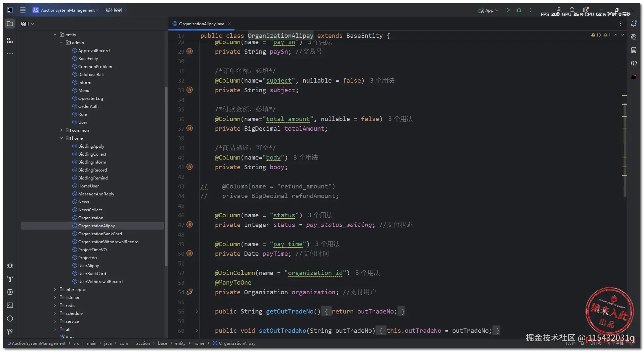Select the OrganizationAlipay.java editor tab
644x352 pixels.
tap(201, 24)
